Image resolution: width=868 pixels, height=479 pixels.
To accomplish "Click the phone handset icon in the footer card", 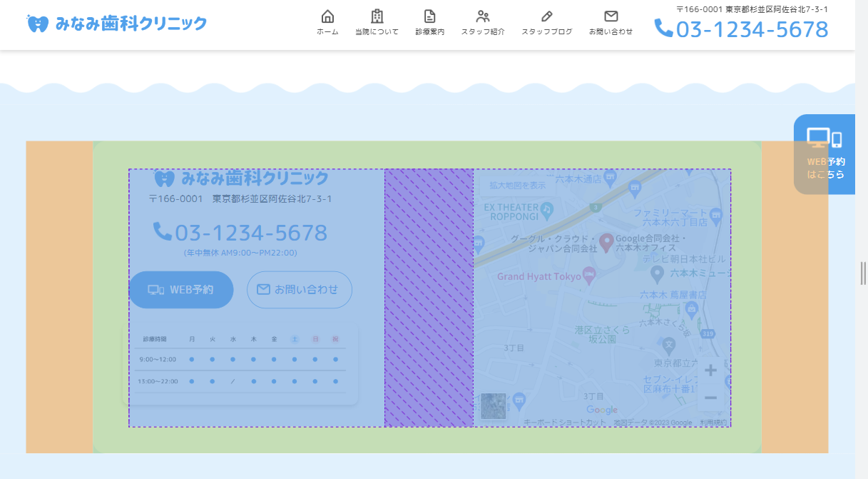I will (163, 231).
